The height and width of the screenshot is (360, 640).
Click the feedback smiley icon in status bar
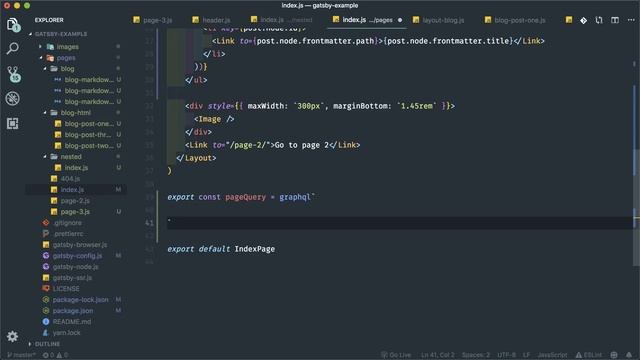[x=614, y=355]
